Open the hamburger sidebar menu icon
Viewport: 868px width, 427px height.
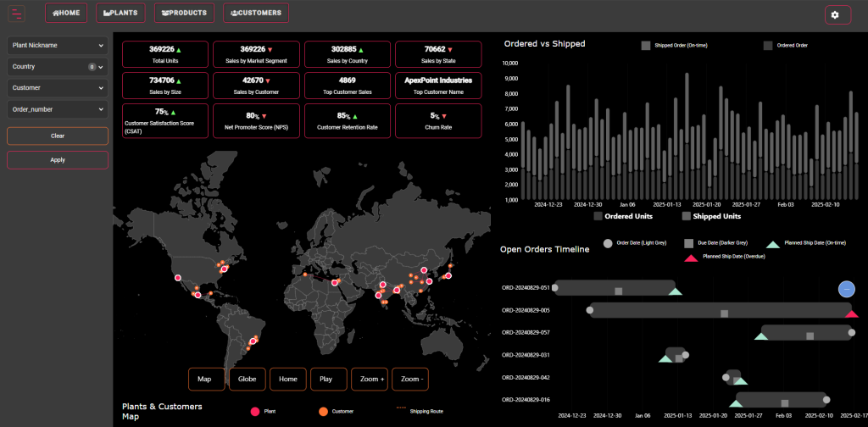(17, 14)
